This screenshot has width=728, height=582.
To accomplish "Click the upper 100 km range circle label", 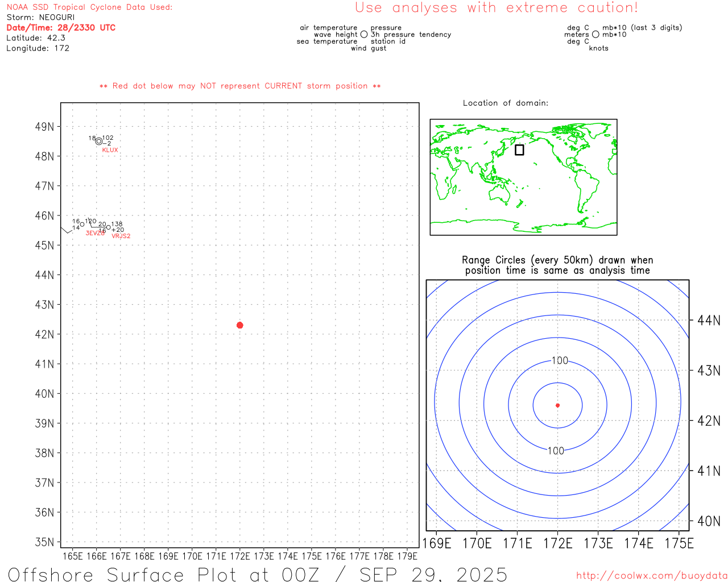I will [560, 360].
